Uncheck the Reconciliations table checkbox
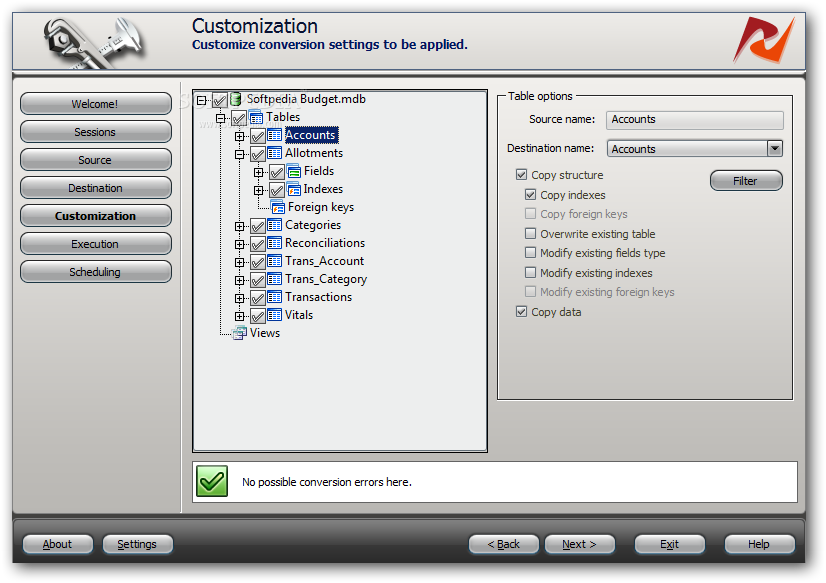The image size is (826, 583). 258,244
